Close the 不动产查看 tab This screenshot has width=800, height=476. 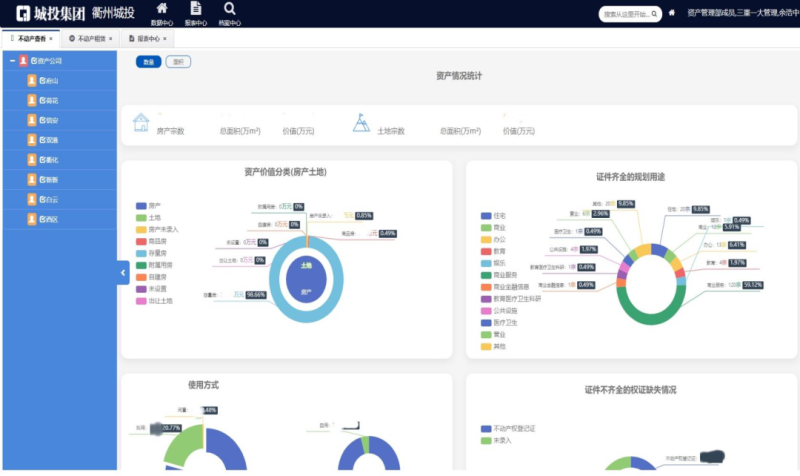coord(51,38)
